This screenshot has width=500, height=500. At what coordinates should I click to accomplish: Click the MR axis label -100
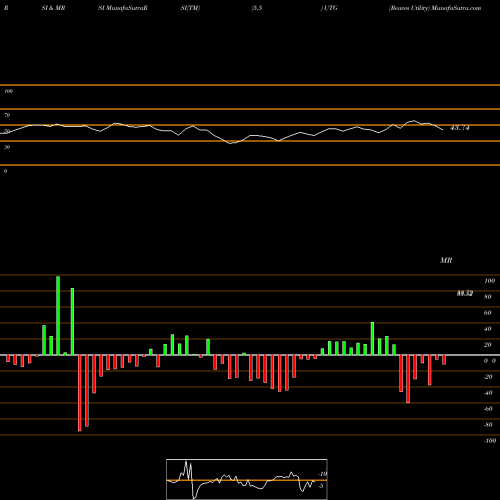(x=490, y=441)
